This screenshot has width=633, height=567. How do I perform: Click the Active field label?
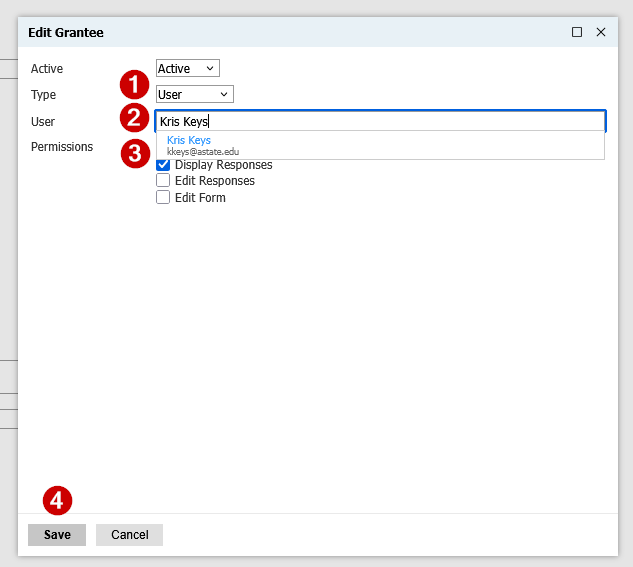[47, 69]
